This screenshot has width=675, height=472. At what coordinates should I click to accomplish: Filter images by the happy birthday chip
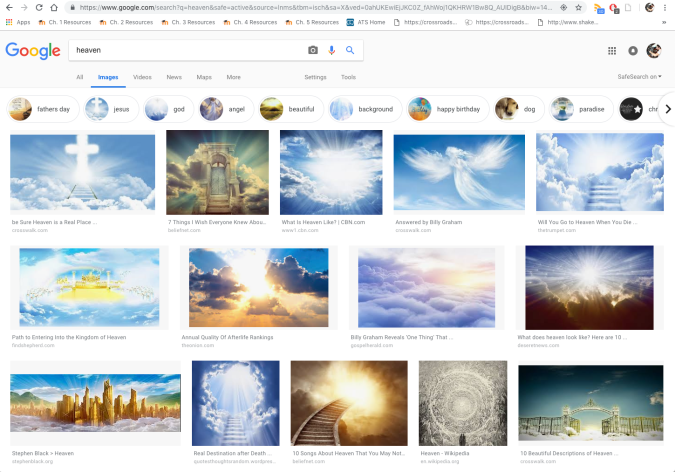tap(448, 109)
